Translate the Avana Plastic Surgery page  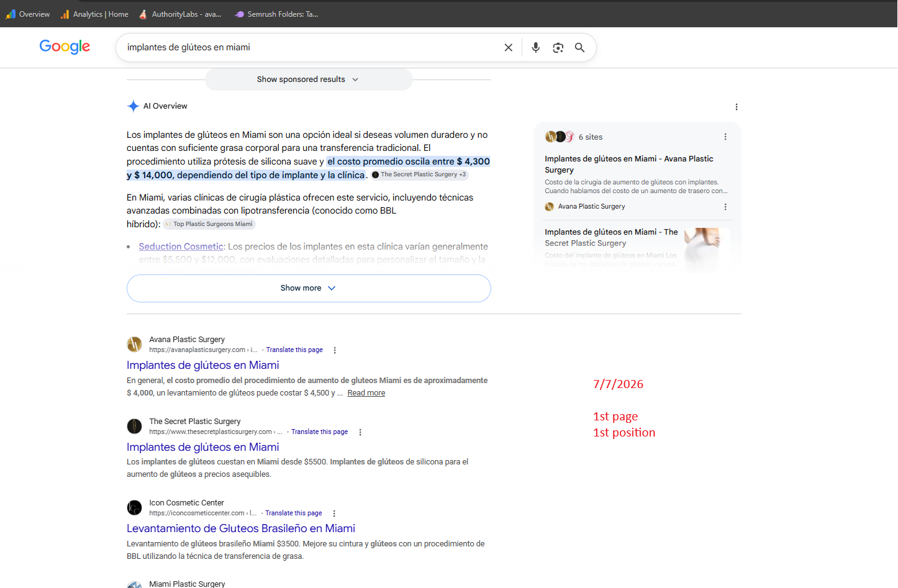tap(294, 350)
